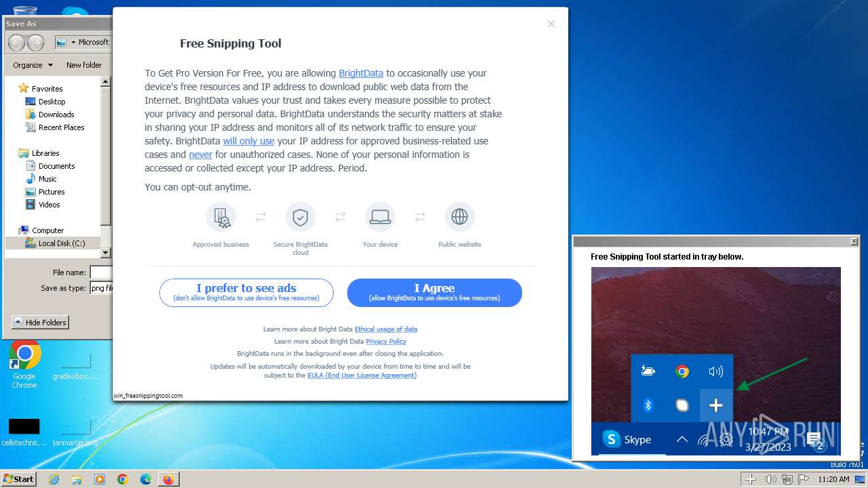Click the taskbar clock showing 11:20 AM
Screen dimensions: 868x488
click(833, 479)
